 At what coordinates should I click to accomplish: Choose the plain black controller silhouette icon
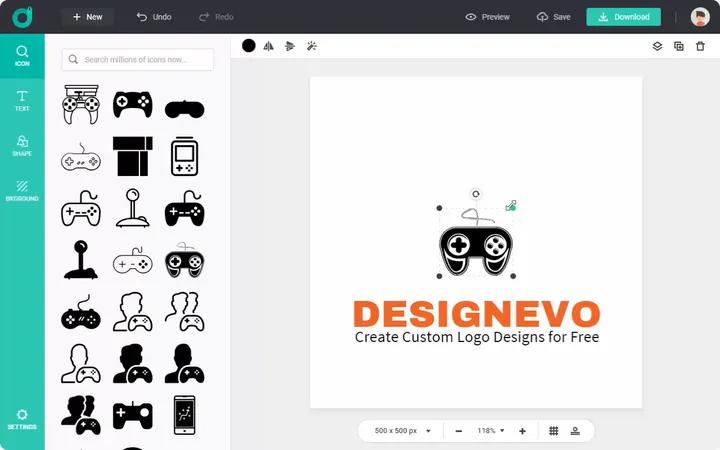pyautogui.click(x=185, y=109)
